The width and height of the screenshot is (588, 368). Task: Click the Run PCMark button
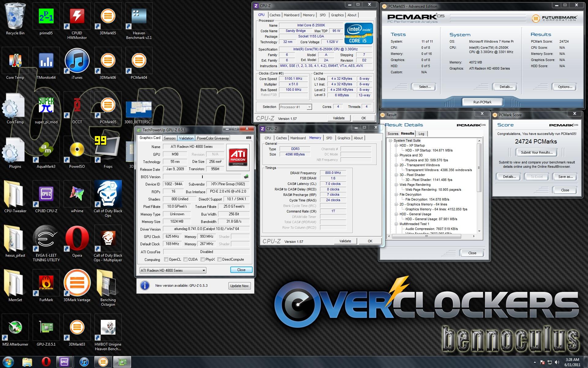pos(482,102)
